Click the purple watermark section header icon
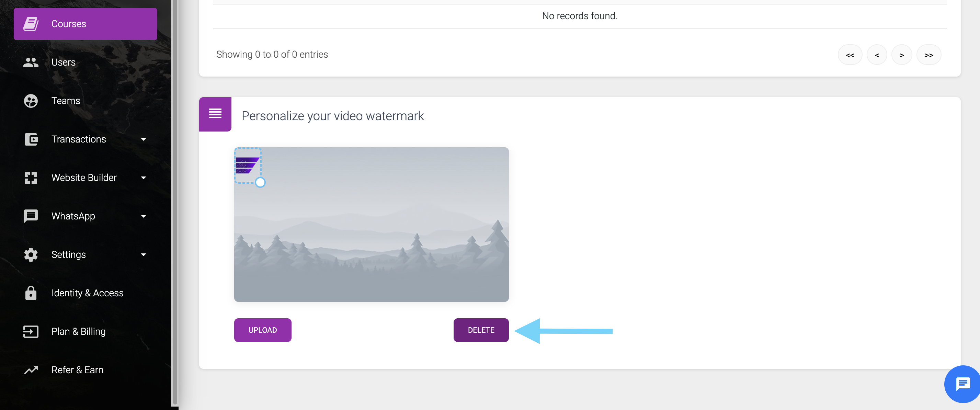This screenshot has height=410, width=980. 215,114
